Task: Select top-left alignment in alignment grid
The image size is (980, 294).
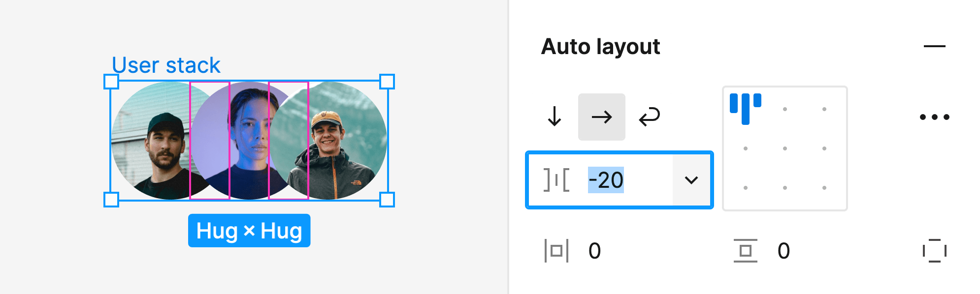Action: point(745,108)
